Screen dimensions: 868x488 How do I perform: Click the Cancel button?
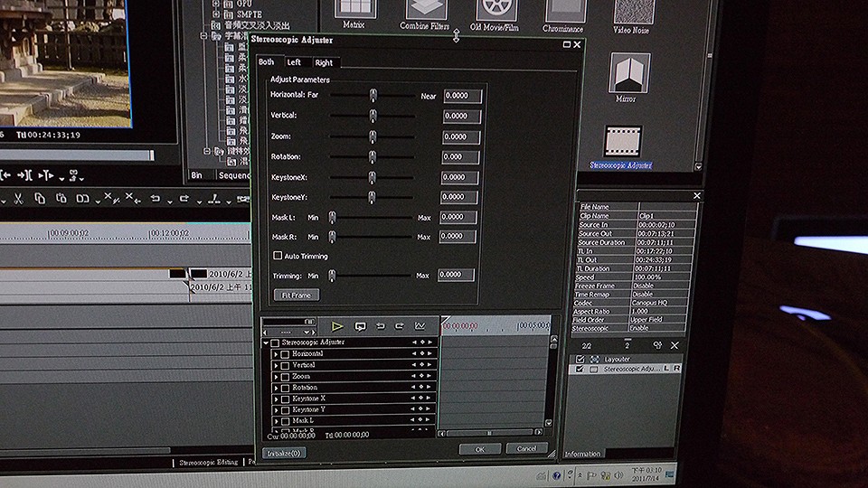526,449
